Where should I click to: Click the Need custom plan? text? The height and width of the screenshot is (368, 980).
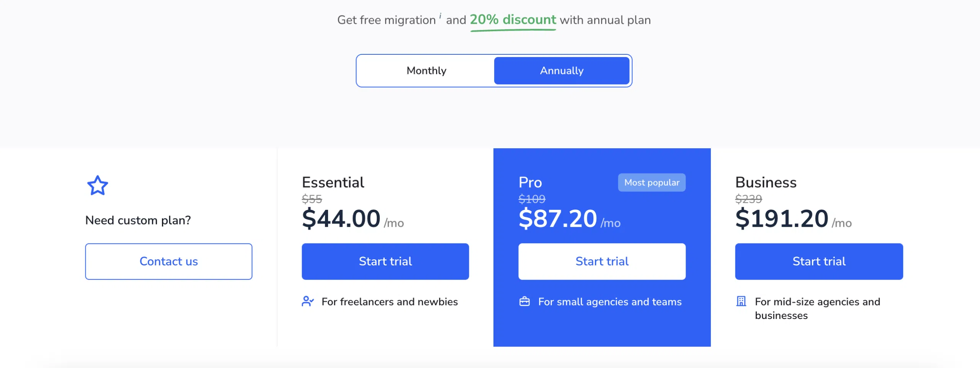click(x=138, y=220)
